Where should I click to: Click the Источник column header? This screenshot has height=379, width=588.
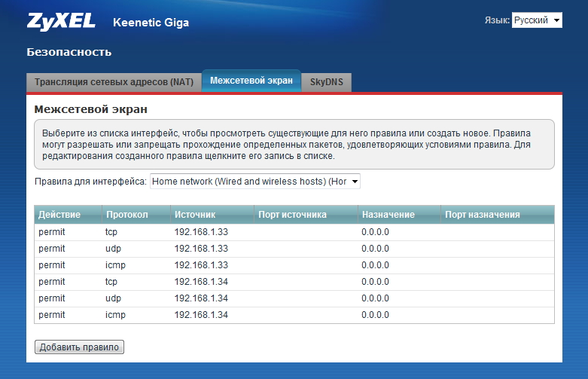[195, 215]
